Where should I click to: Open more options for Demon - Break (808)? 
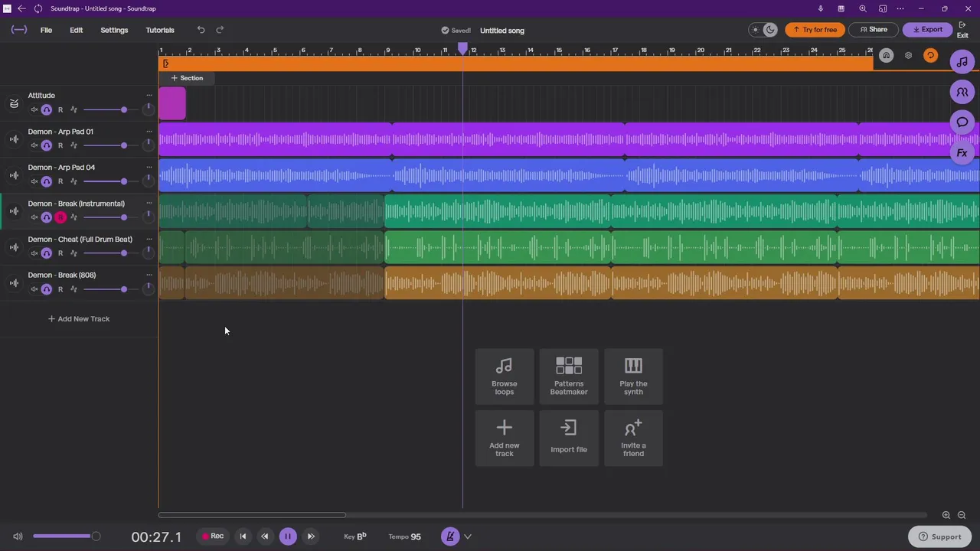click(149, 275)
